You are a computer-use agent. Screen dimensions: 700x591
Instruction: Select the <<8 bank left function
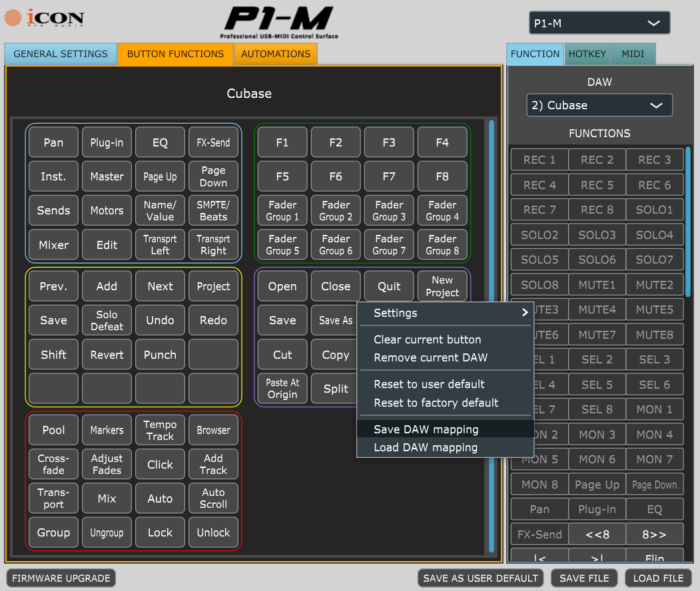point(597,534)
